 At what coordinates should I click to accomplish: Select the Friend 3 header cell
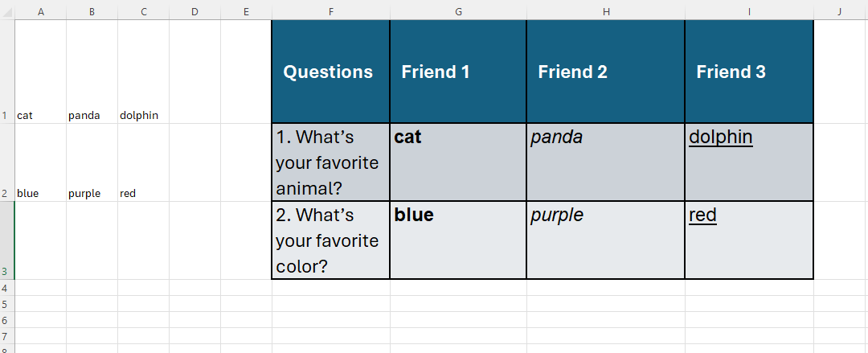click(749, 72)
